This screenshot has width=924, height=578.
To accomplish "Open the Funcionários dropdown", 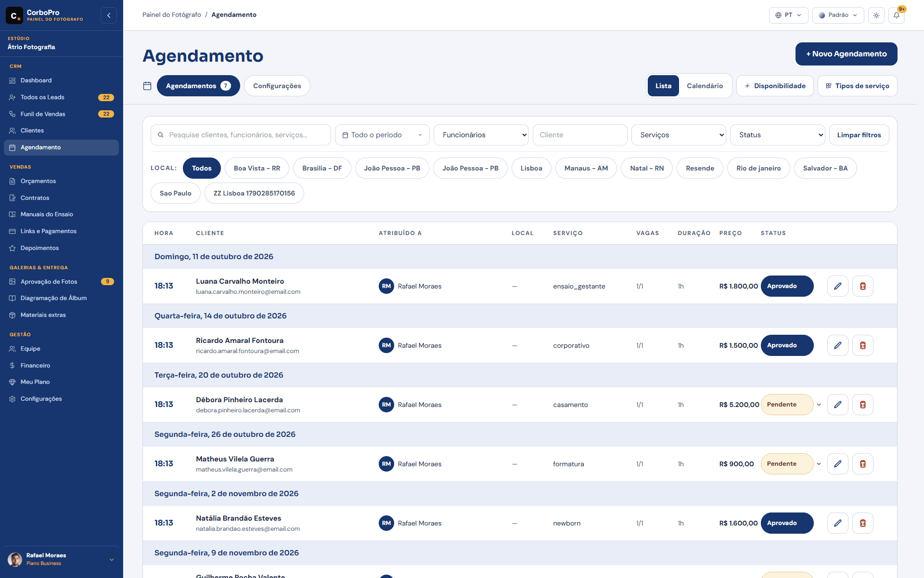I will pos(481,135).
